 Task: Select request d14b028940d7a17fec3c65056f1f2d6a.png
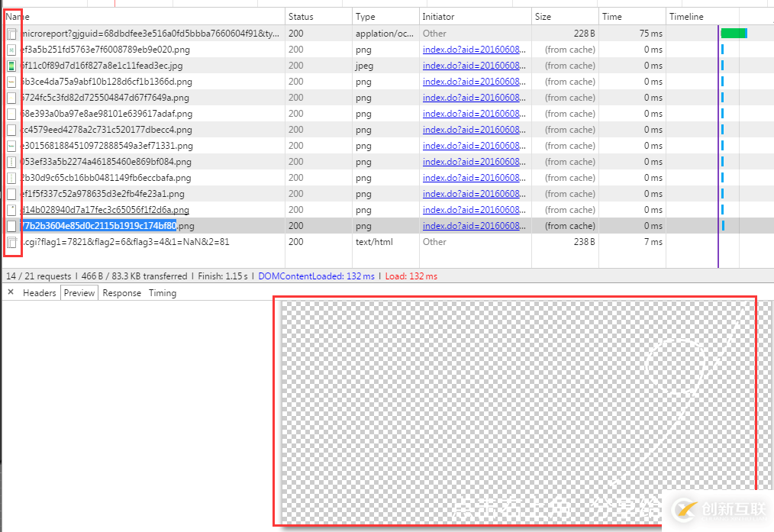click(105, 210)
